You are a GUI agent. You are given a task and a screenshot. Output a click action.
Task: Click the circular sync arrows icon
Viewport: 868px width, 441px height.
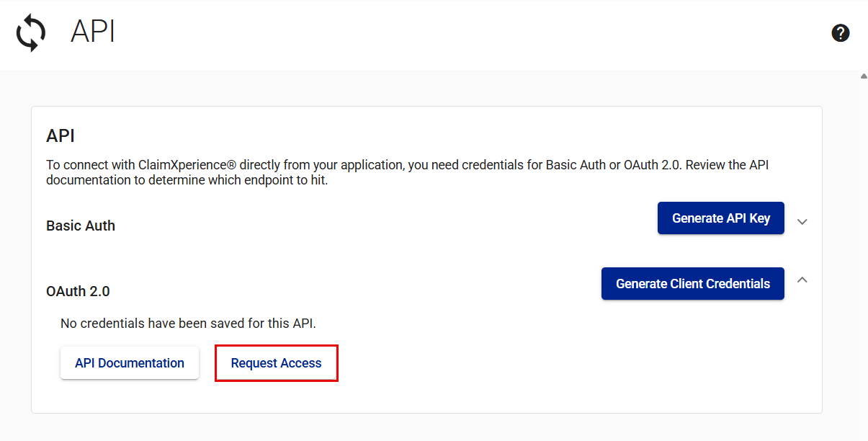31,33
